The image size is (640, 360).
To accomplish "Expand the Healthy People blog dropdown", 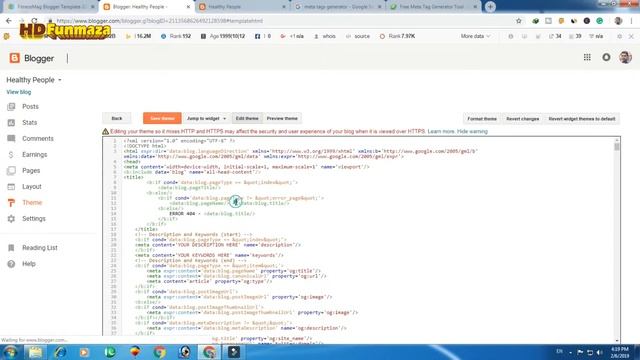I will (60, 80).
